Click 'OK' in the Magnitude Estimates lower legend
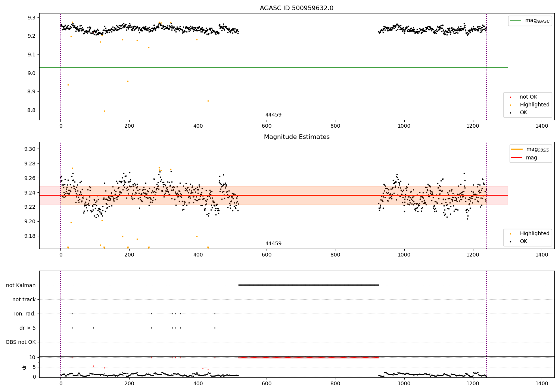This screenshot has height=392, width=560. point(523,242)
